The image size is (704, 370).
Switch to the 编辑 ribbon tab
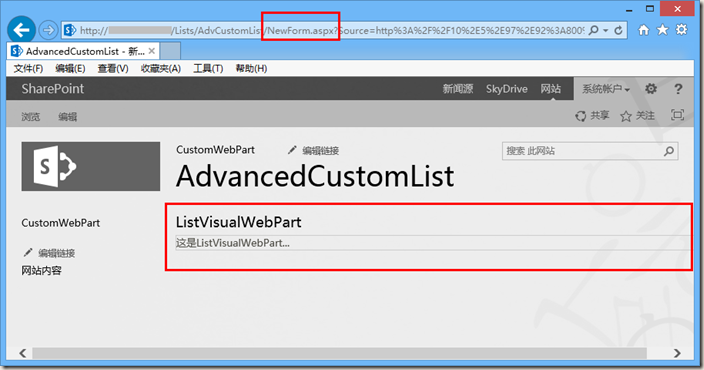tap(67, 117)
